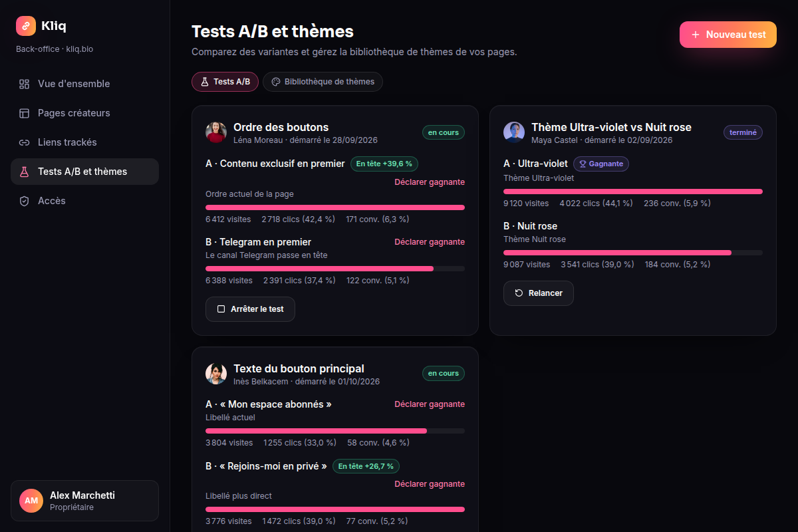The width and height of the screenshot is (798, 532).
Task: Click 58 conv. (4,6 %) stat
Action: tap(378, 443)
